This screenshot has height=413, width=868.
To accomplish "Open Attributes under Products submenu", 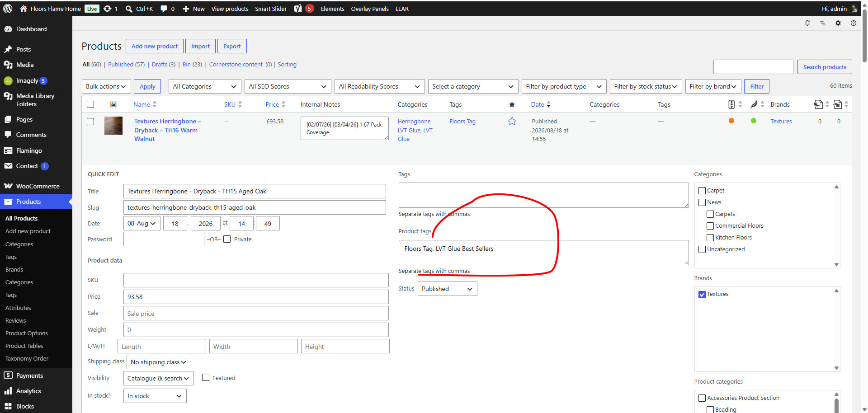I will point(18,308).
